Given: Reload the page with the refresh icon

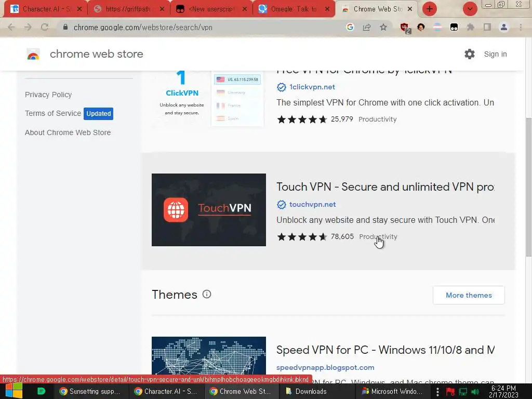Looking at the screenshot, I should click(x=45, y=28).
